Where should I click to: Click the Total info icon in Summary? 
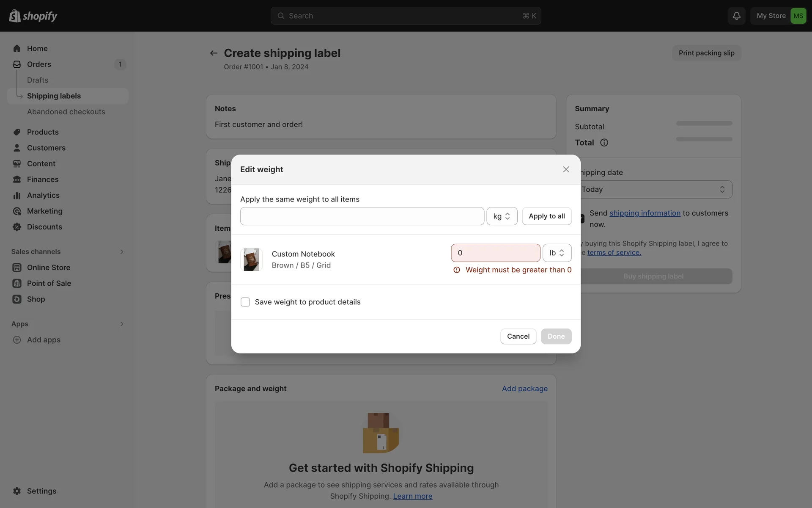(604, 143)
